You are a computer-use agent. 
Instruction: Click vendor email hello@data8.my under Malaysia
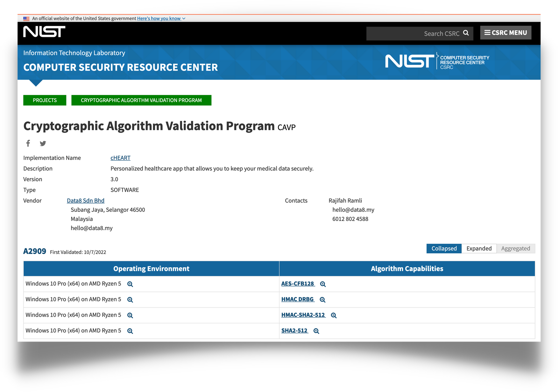92,228
